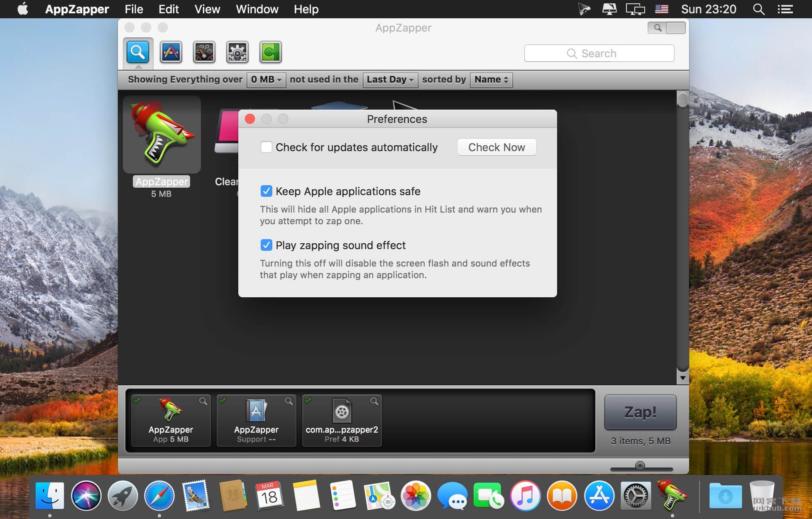
Task: Uncheck the com.ap...pzapper2 Pref item checkmark
Action: 308,400
